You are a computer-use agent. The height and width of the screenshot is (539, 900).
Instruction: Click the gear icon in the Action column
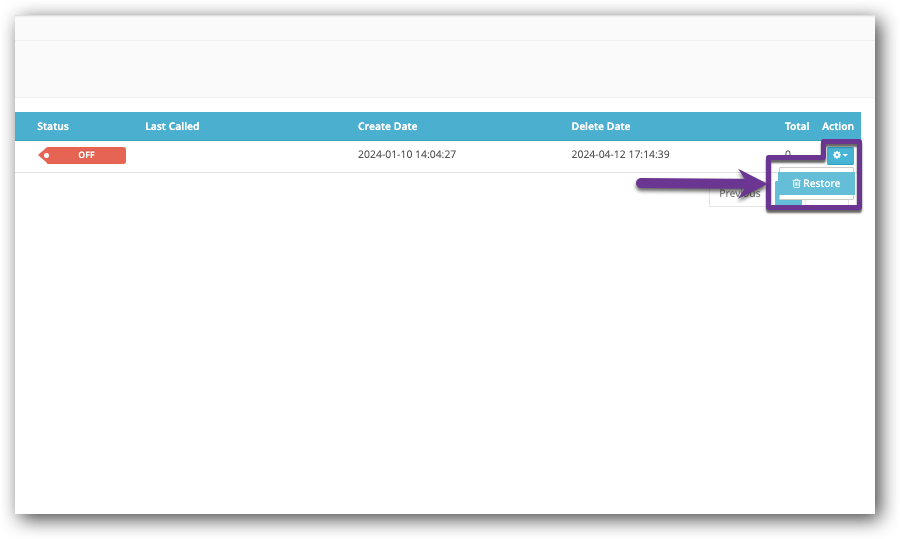tap(837, 155)
